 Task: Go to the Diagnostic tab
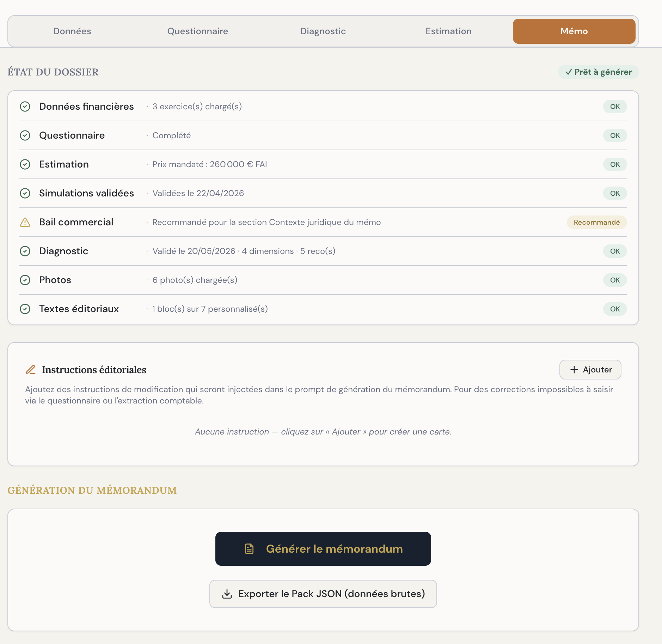click(323, 31)
